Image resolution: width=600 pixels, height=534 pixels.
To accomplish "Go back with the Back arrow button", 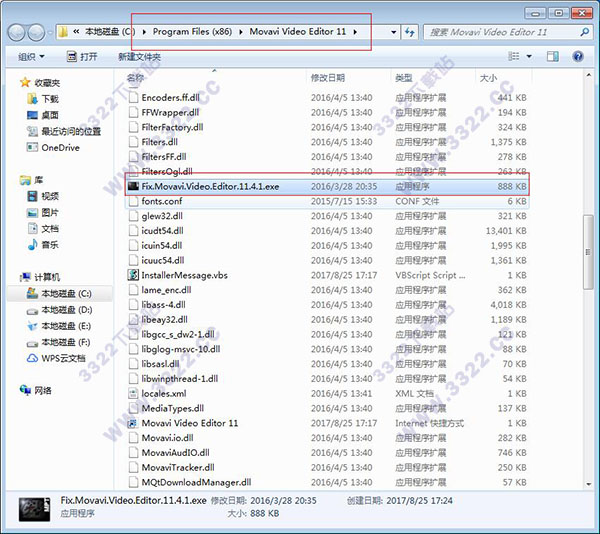I will pyautogui.click(x=16, y=32).
